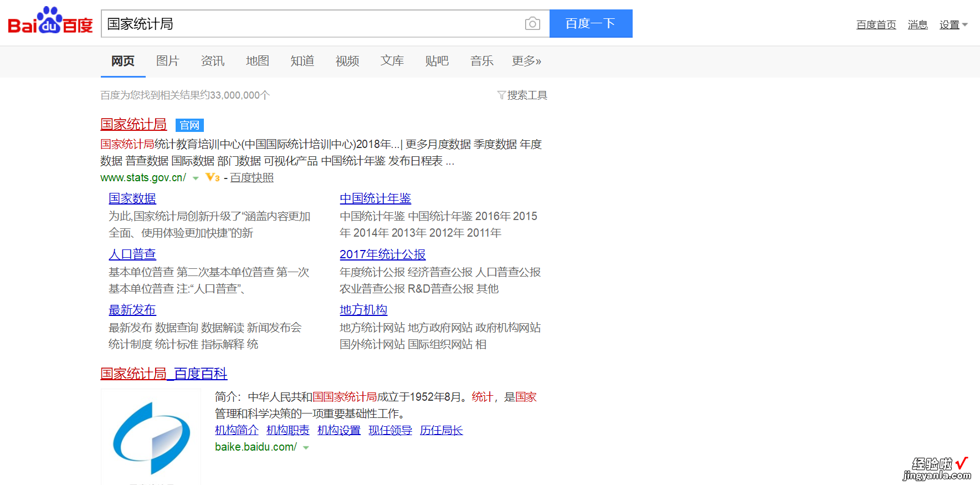Click the Baidu logo

50,21
